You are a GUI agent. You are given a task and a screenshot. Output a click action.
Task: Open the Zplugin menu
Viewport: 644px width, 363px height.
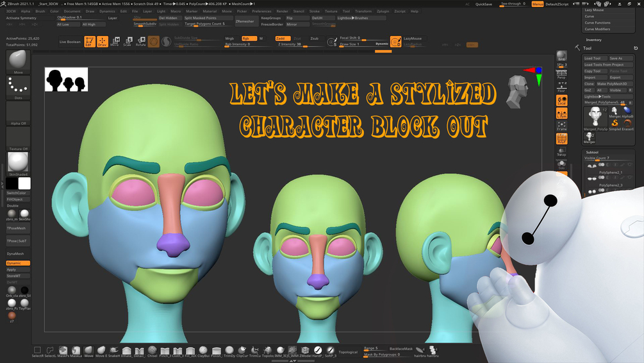pos(383,11)
